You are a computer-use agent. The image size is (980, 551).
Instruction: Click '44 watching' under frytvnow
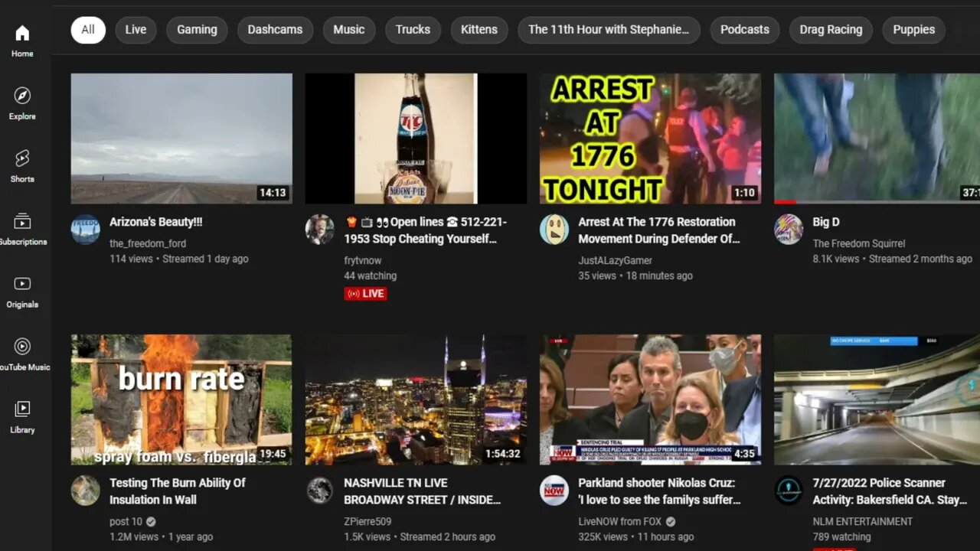coord(370,275)
